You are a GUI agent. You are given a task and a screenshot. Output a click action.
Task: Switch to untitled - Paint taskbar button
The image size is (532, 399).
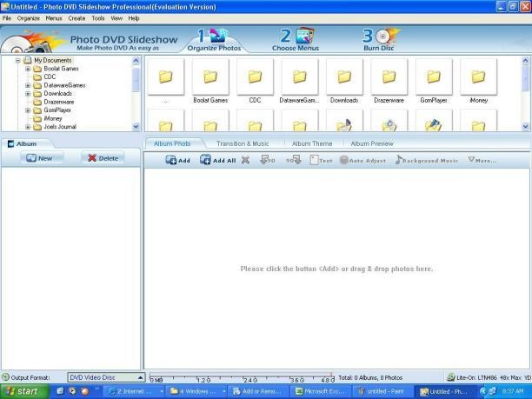click(382, 391)
